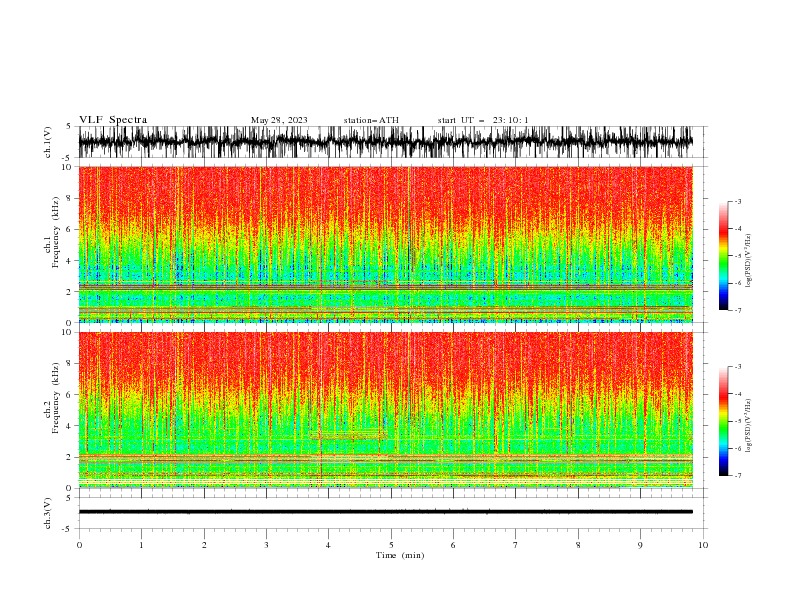Screen dimensions: 792x612
Task: Click ch.1 "Frequency (kHz)" axis label
Action: (55, 233)
